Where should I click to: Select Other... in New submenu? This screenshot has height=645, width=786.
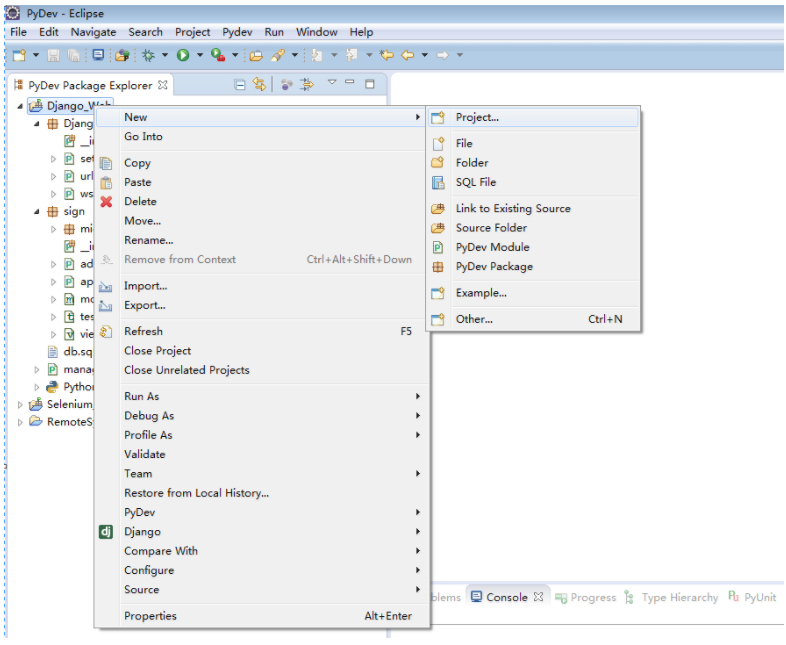[533, 319]
